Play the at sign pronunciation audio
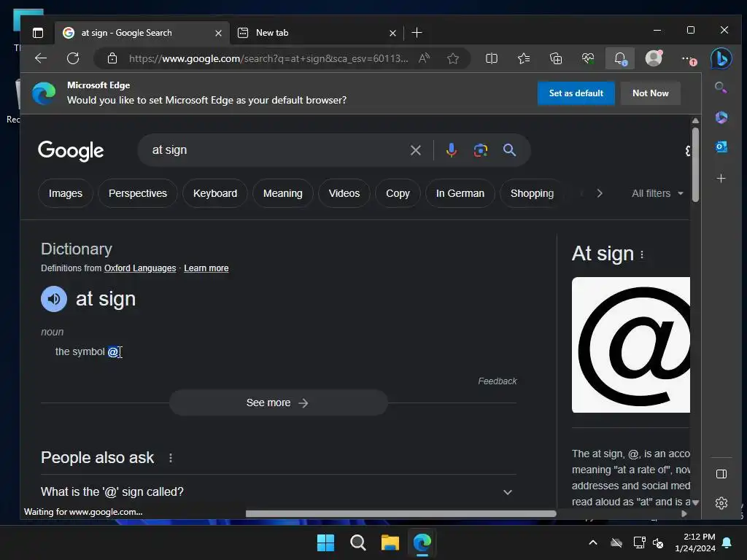The height and width of the screenshot is (560, 747). pos(54,299)
